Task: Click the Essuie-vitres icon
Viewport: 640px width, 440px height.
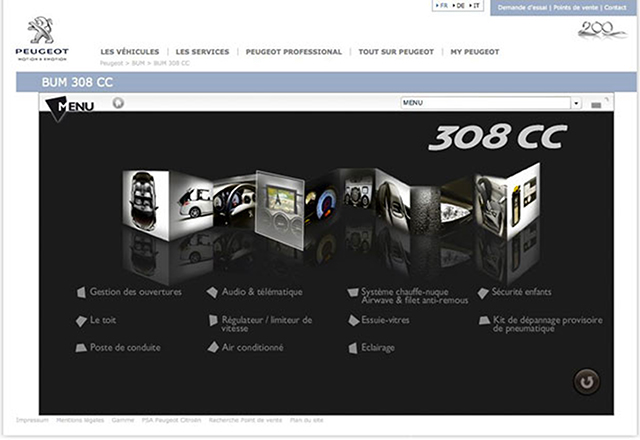Action: 353,320
